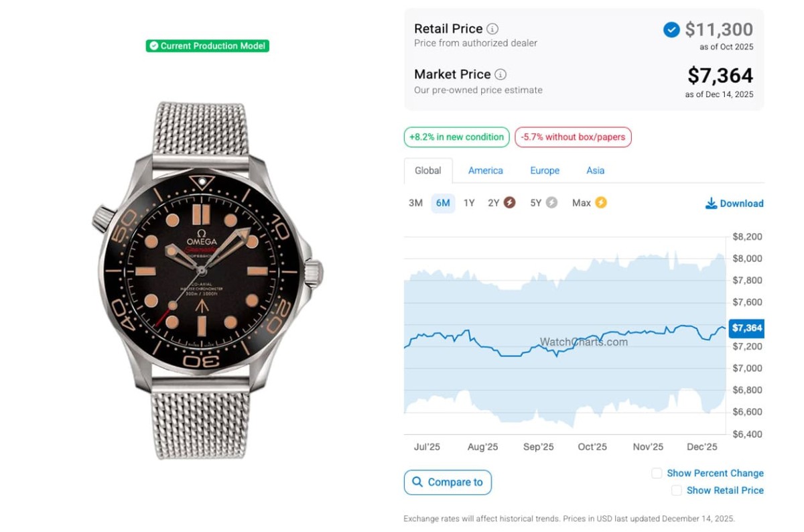Click the Download chart icon
The height and width of the screenshot is (532, 804).
711,203
